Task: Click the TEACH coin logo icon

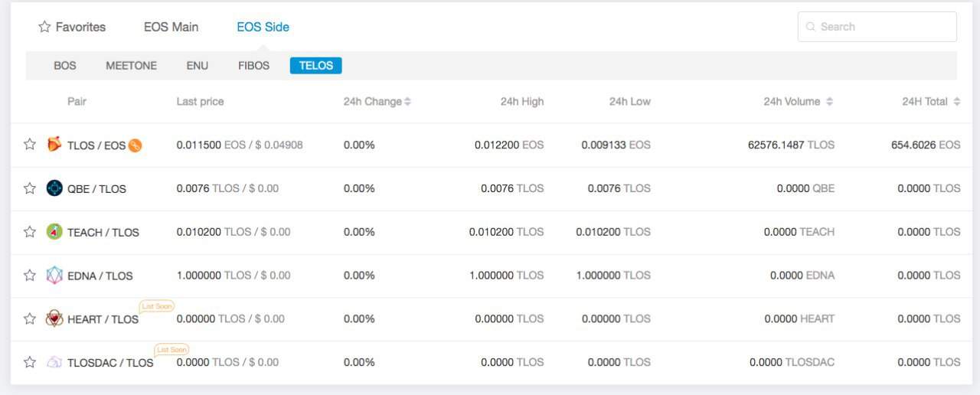Action: (x=54, y=232)
